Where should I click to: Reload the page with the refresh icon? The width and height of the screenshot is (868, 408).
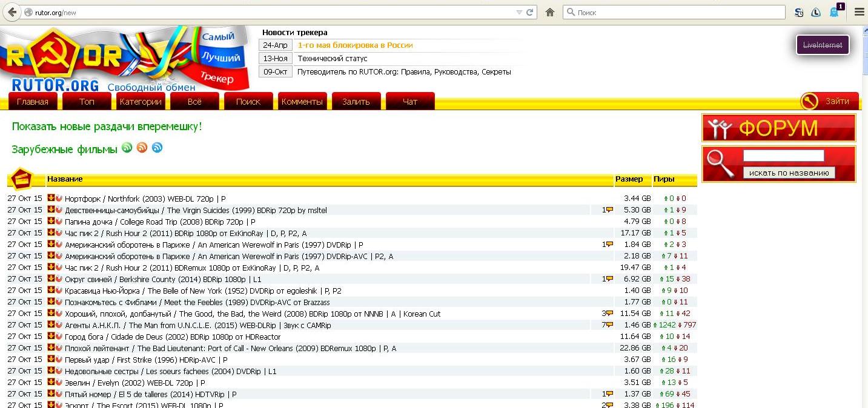coord(530,12)
